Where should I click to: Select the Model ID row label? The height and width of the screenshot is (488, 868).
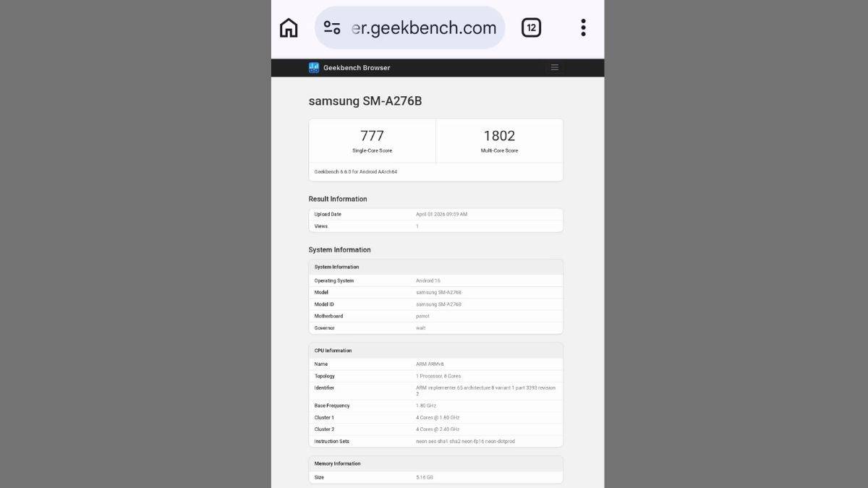324,304
